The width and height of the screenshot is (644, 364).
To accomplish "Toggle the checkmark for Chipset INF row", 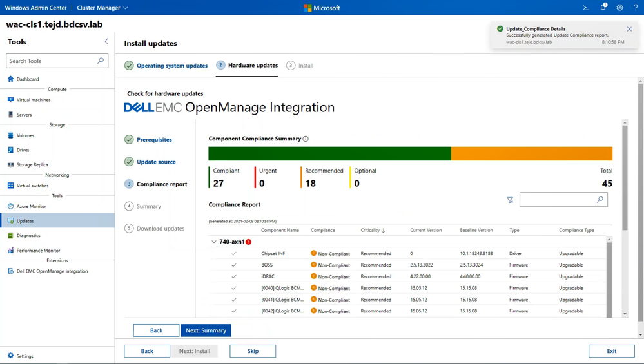I will [234, 254].
